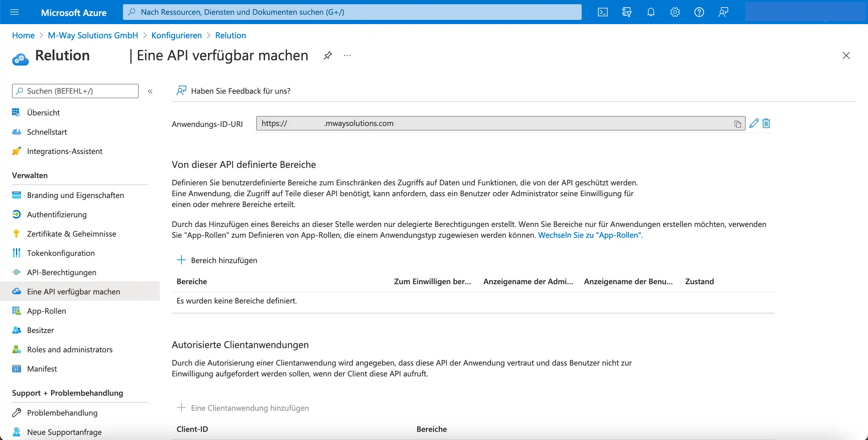The width and height of the screenshot is (868, 440).
Task: Click the Relution app cloud icon
Action: (20, 59)
